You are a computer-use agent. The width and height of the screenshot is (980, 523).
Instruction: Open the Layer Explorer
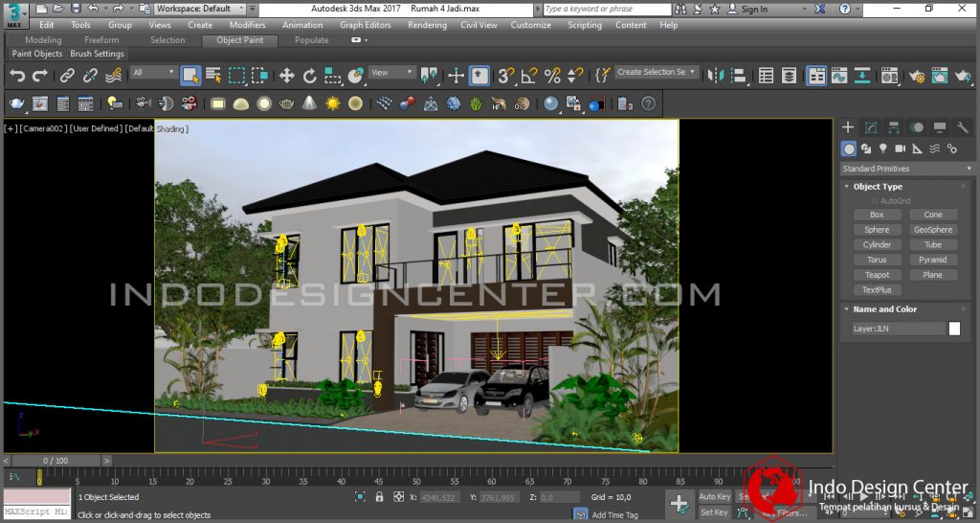[x=789, y=76]
